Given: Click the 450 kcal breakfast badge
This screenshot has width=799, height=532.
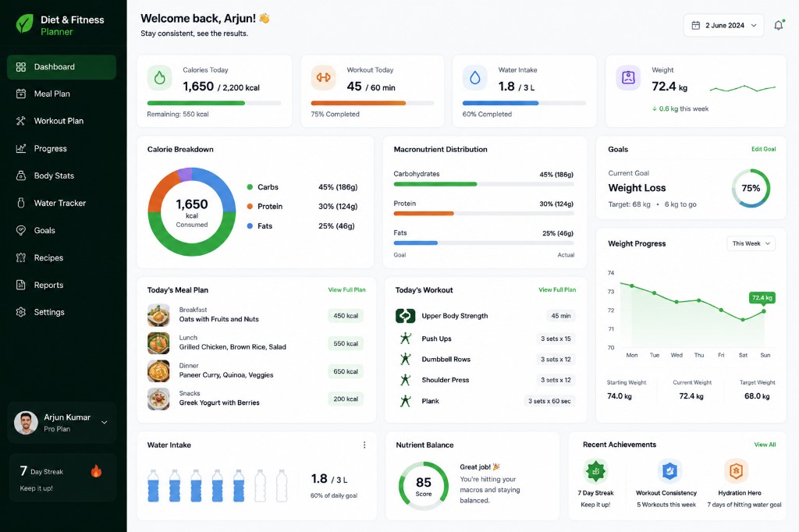Looking at the screenshot, I should [x=346, y=316].
